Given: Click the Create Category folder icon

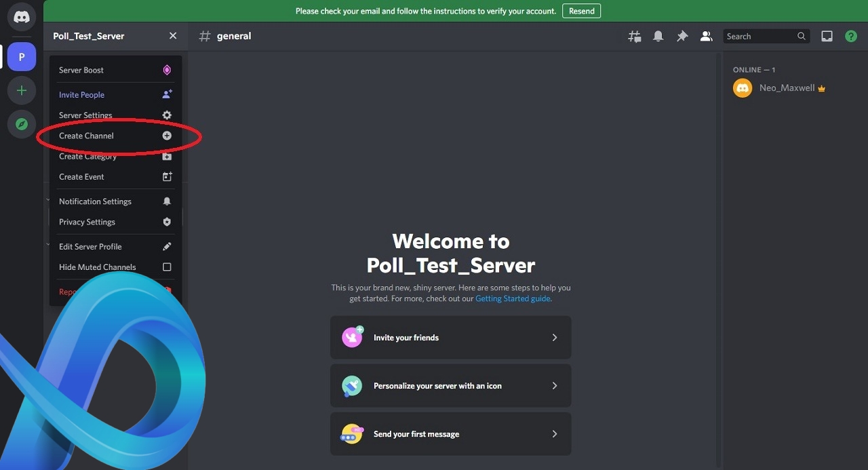Looking at the screenshot, I should [x=167, y=156].
